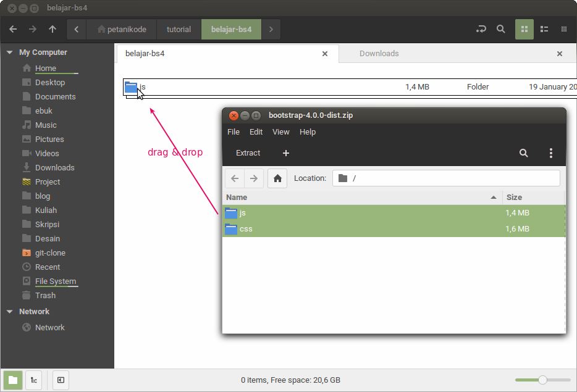Click the Extract button in archive manager
The height and width of the screenshot is (392, 577).
point(248,152)
